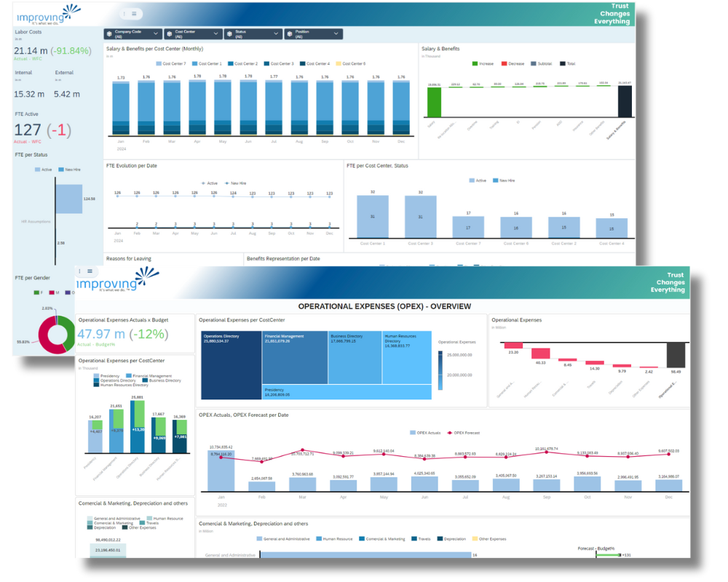
Task: Click the cube icon on the Status filter
Action: [x=229, y=33]
